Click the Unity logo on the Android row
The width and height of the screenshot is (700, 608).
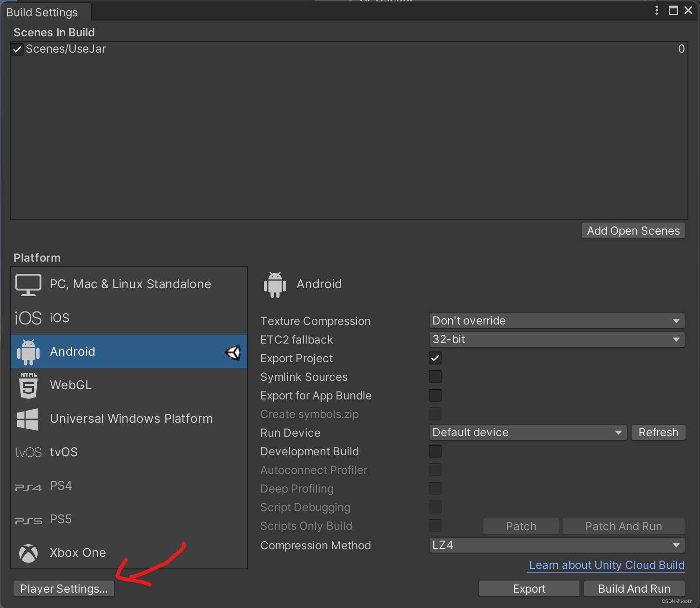(x=232, y=352)
